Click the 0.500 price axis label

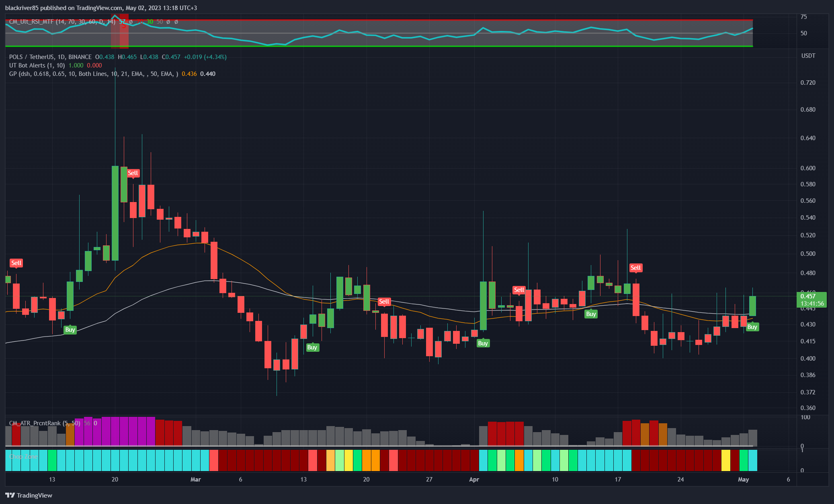click(808, 254)
